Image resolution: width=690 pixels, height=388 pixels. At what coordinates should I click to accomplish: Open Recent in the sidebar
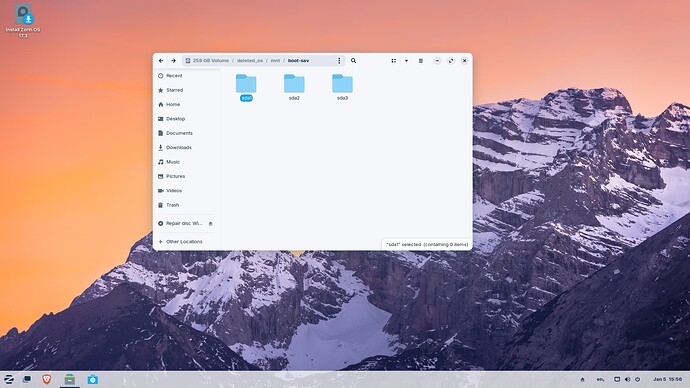pyautogui.click(x=187, y=76)
